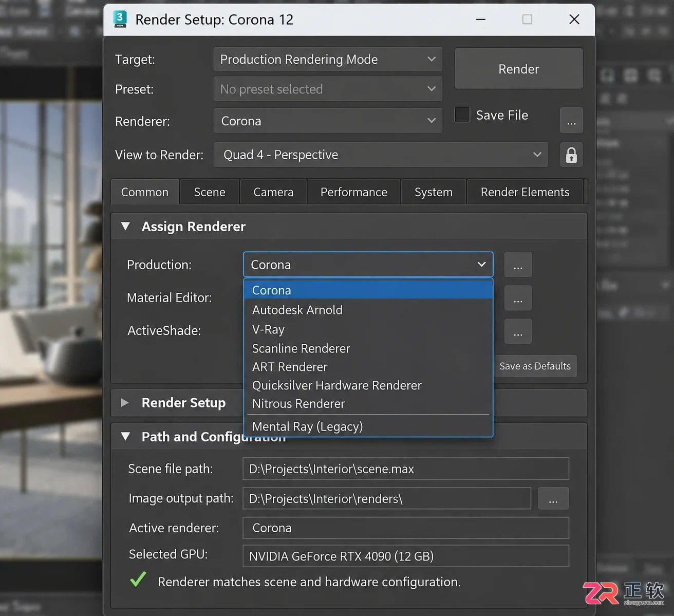Switch to the Common tab
The image size is (674, 616).
coord(145,192)
